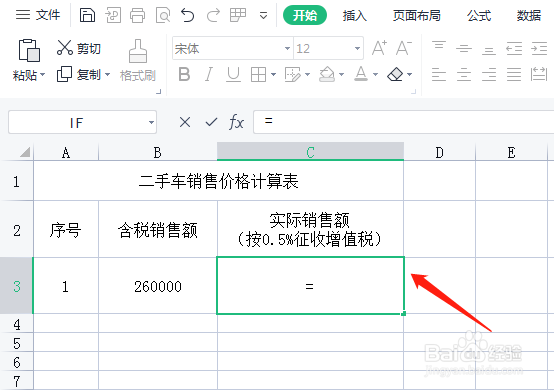Expand the draw border dropdown arrow
Screen dimensions: 554x390
(x=307, y=75)
